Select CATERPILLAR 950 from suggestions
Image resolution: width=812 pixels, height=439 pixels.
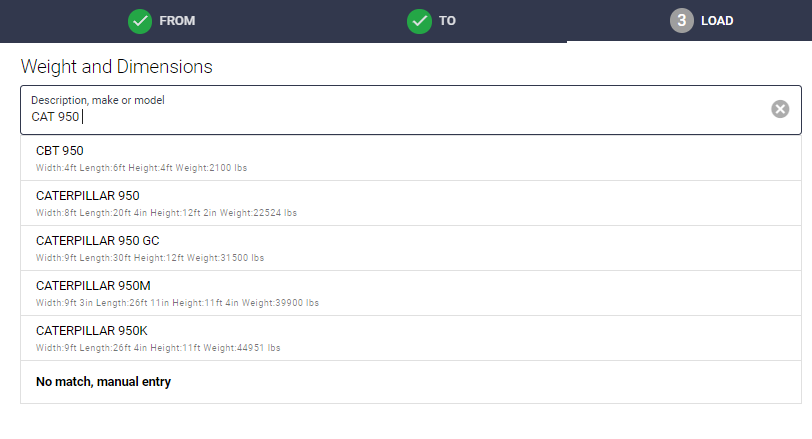pos(411,203)
